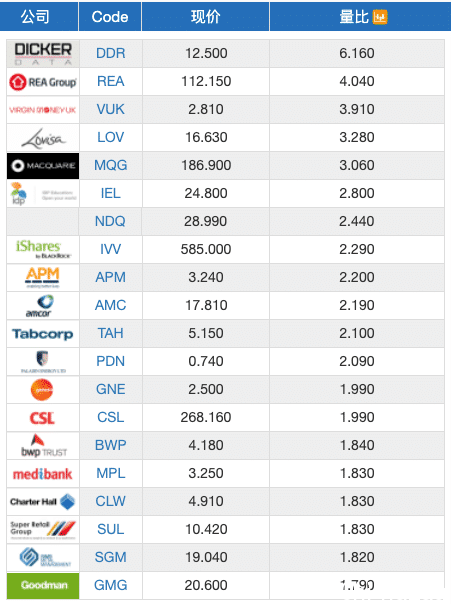The height and width of the screenshot is (604, 451).
Task: Open the Dicker Data company logo
Action: click(43, 54)
